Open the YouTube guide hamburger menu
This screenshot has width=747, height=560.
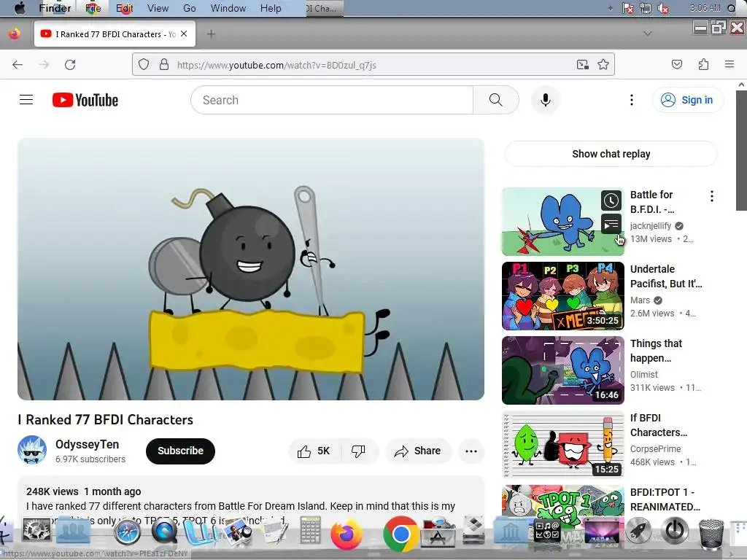(x=26, y=100)
